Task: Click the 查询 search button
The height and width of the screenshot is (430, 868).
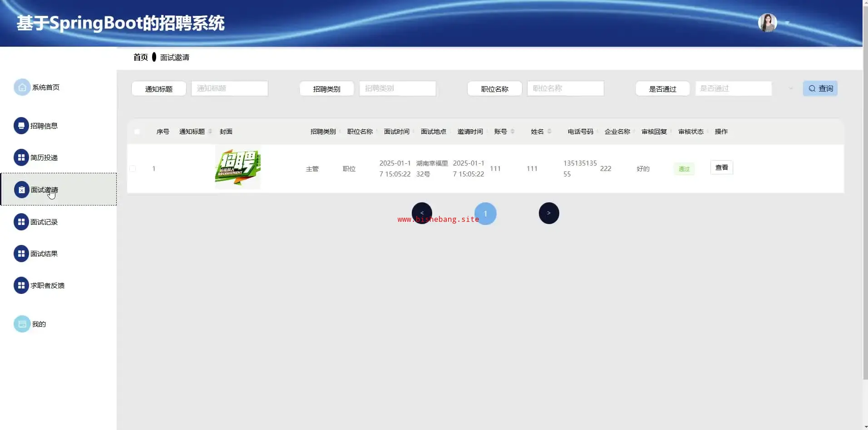Action: [820, 88]
